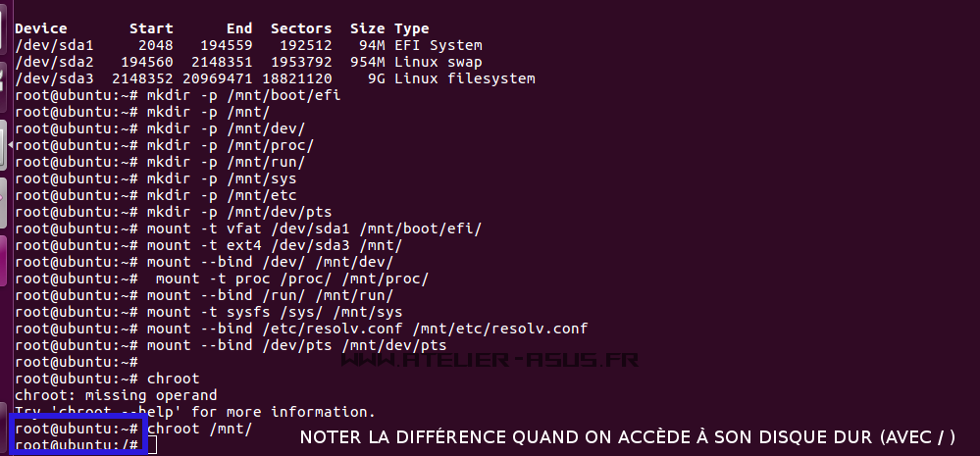Click the active launcher icon beside the arrow indicator
Image resolution: width=980 pixels, height=456 pixels.
point(4,144)
